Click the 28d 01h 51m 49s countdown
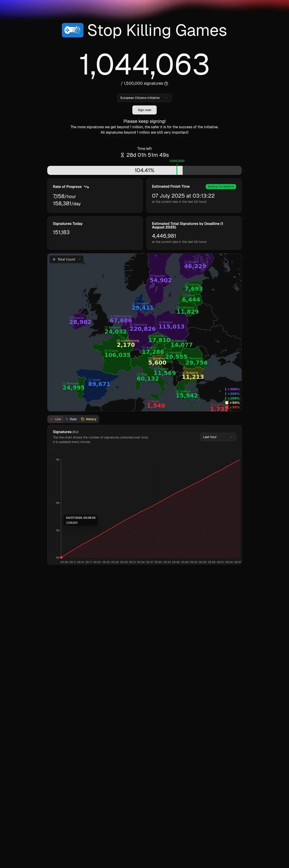The image size is (289, 868). [148, 155]
